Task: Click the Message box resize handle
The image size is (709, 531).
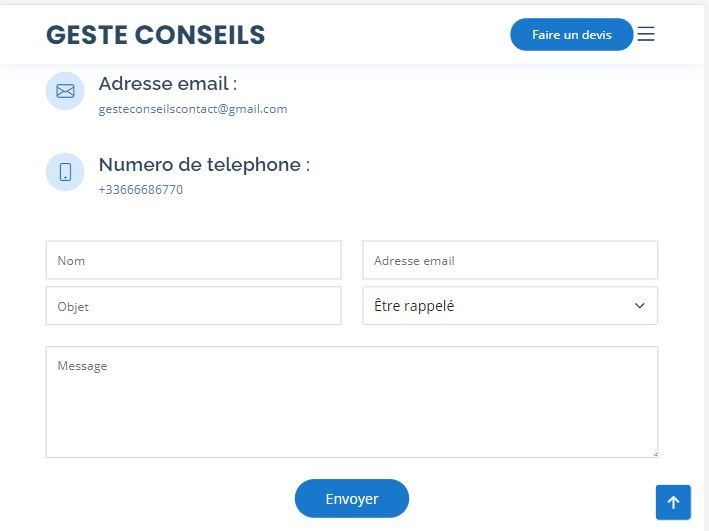Action: [x=655, y=454]
